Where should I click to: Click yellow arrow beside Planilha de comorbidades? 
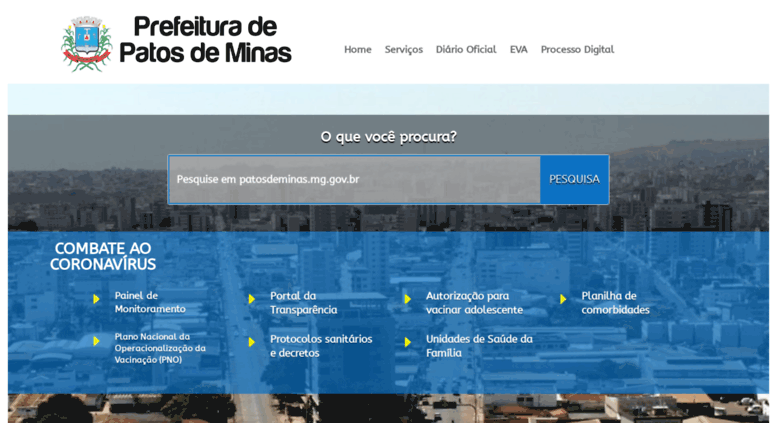tap(563, 299)
